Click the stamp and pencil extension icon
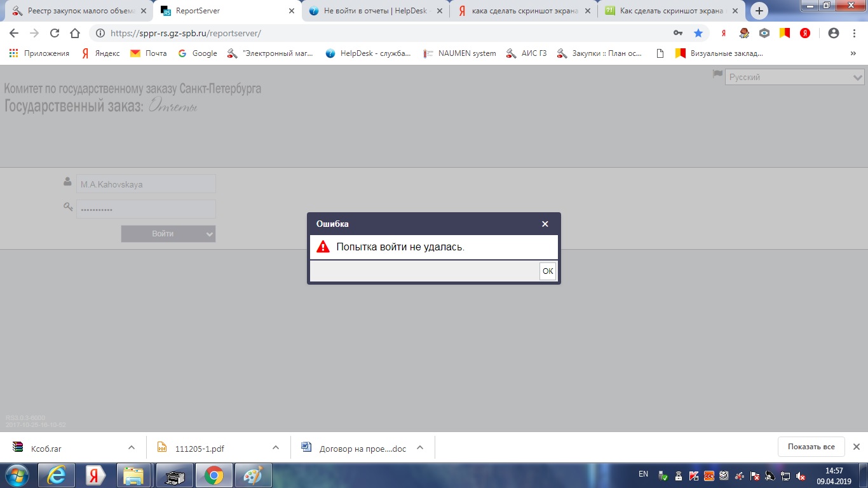The width and height of the screenshot is (868, 488). coord(744,33)
